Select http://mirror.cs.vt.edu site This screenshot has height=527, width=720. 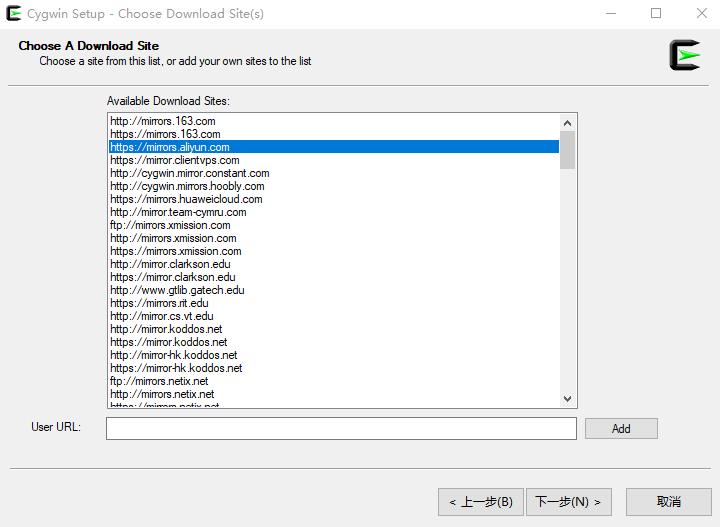point(334,316)
